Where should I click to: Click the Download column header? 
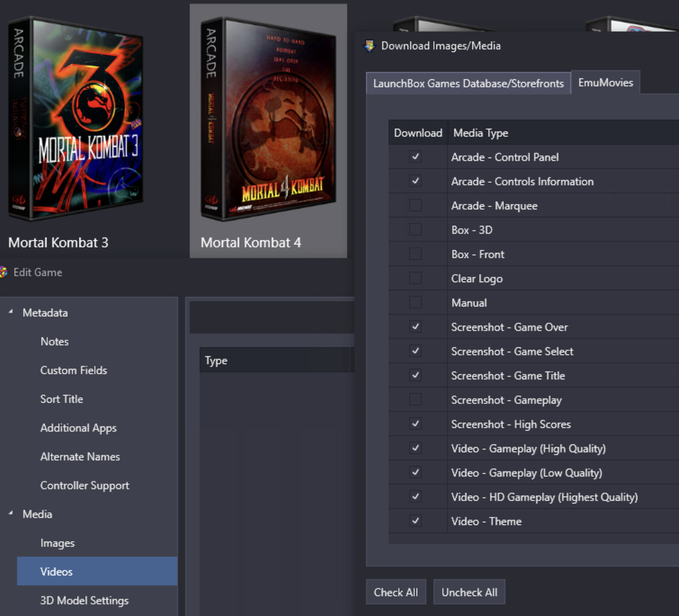418,133
